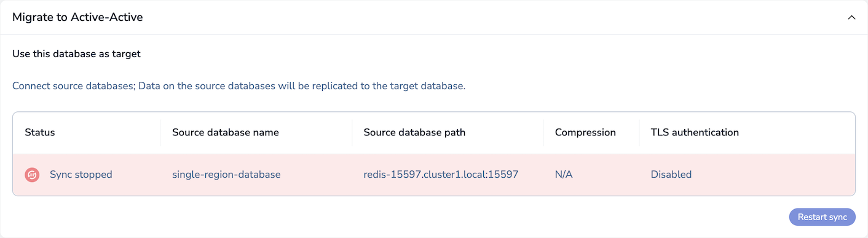Select the highlighted sync stopped table row

click(434, 175)
